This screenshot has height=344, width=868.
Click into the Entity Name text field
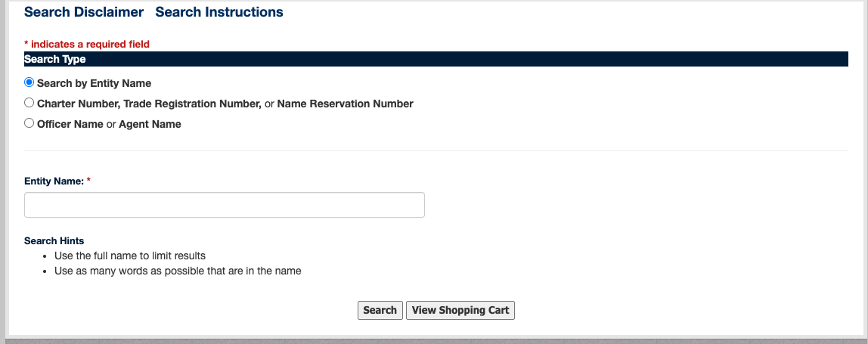225,205
